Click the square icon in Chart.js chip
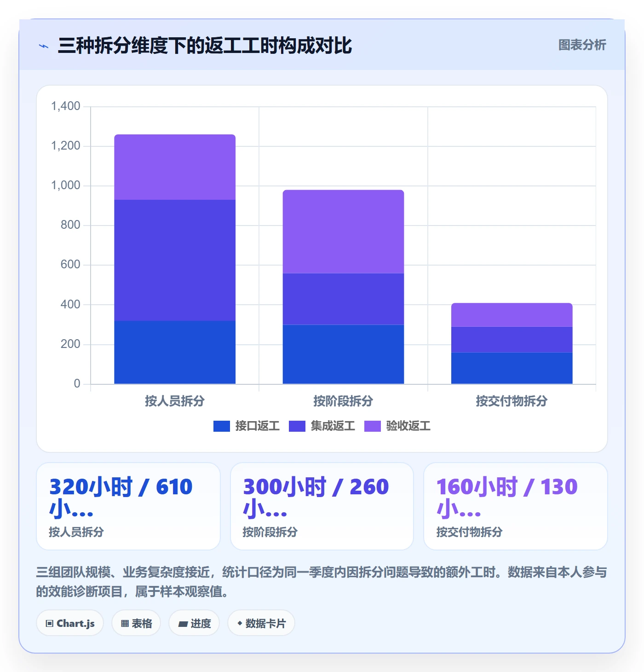Screen dimensions: 644x672 [50, 624]
